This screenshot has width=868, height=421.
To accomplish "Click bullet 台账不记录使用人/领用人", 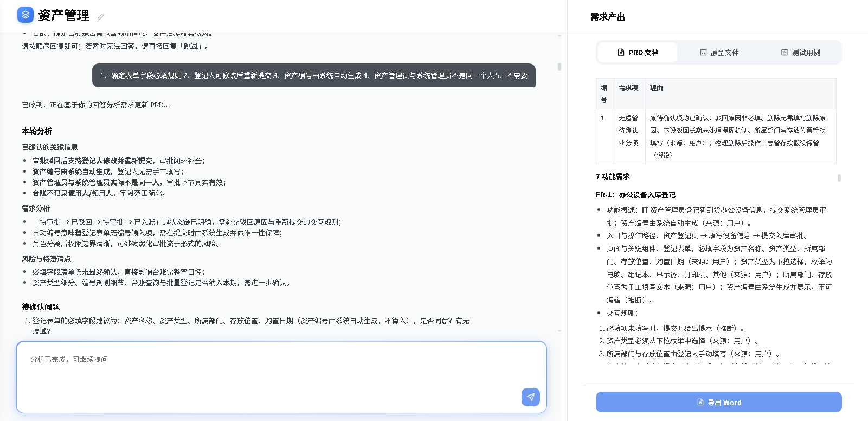I will click(x=99, y=193).
